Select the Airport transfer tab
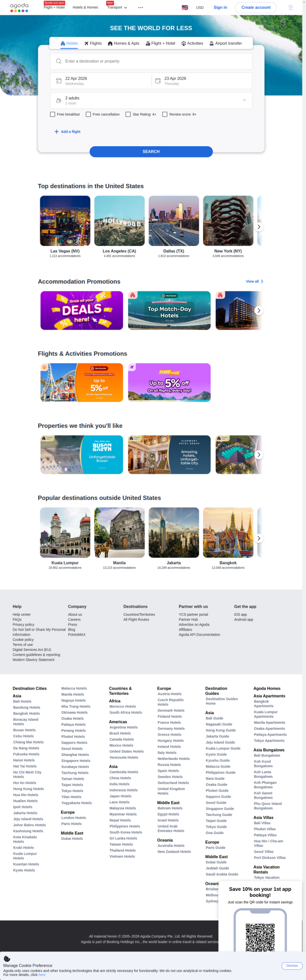 (x=225, y=43)
